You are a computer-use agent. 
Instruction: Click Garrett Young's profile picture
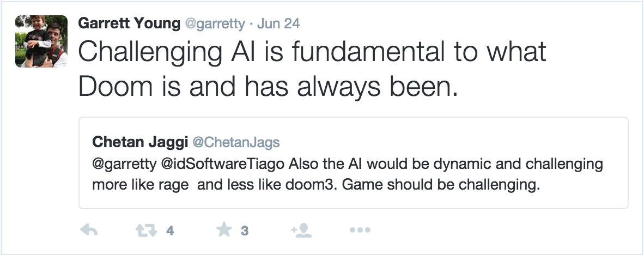41,41
